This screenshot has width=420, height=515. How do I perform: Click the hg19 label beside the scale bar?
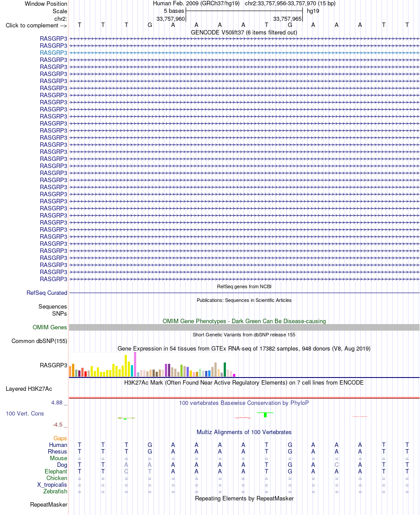pyautogui.click(x=313, y=11)
